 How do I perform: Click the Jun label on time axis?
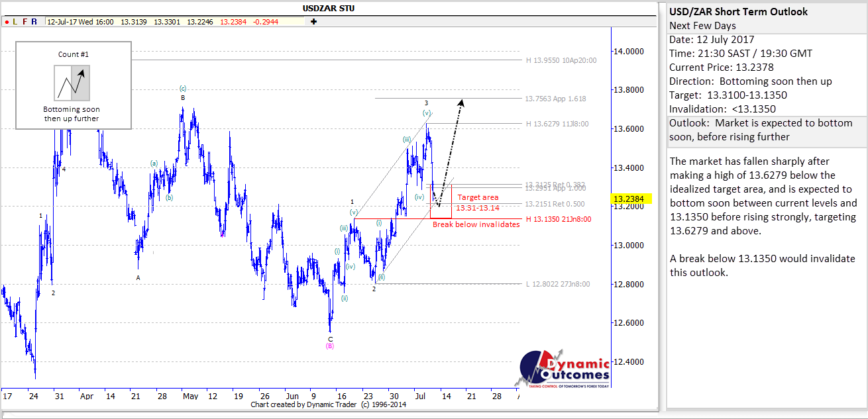tap(293, 396)
